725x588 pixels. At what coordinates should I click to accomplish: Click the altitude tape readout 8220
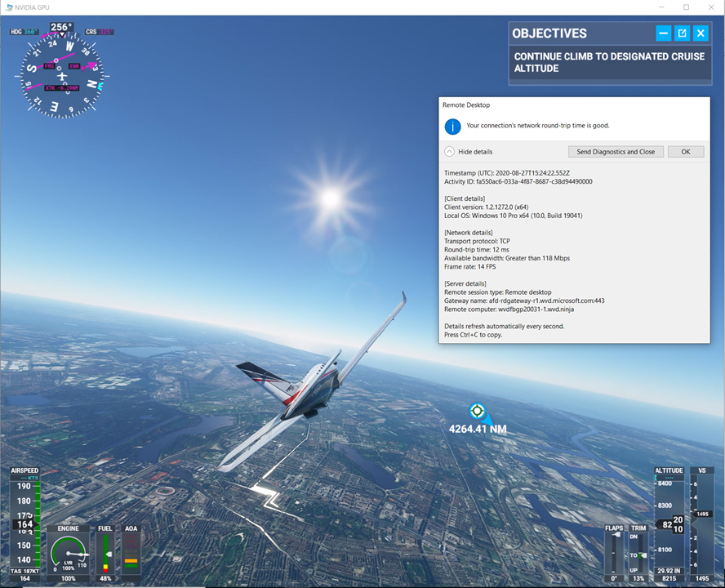pyautogui.click(x=670, y=524)
